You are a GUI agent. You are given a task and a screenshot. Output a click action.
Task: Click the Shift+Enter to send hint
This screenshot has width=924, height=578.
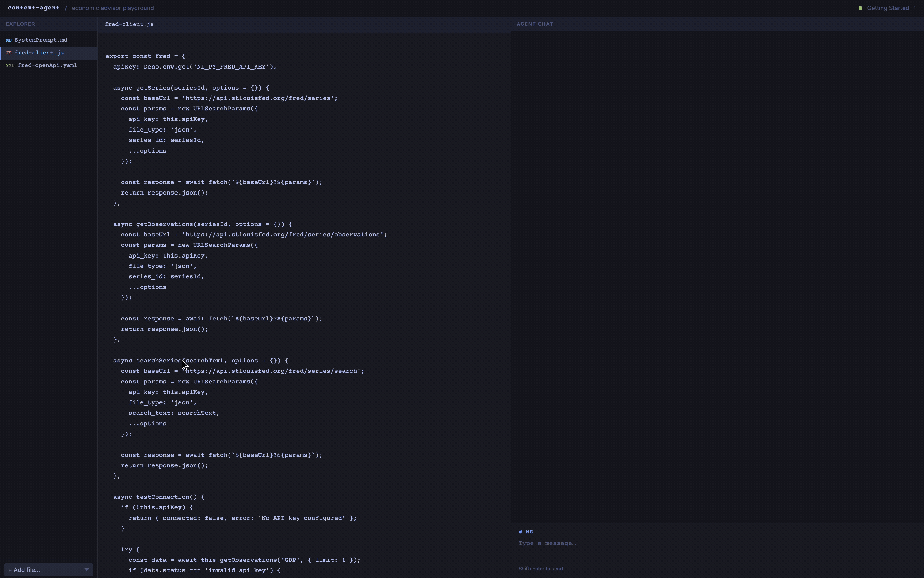tap(540, 569)
